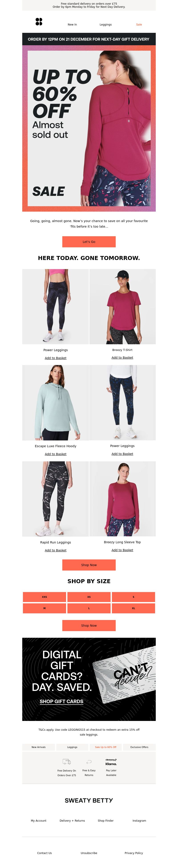The width and height of the screenshot is (178, 868).
Task: Click the Let's Go button
Action: coord(89,242)
